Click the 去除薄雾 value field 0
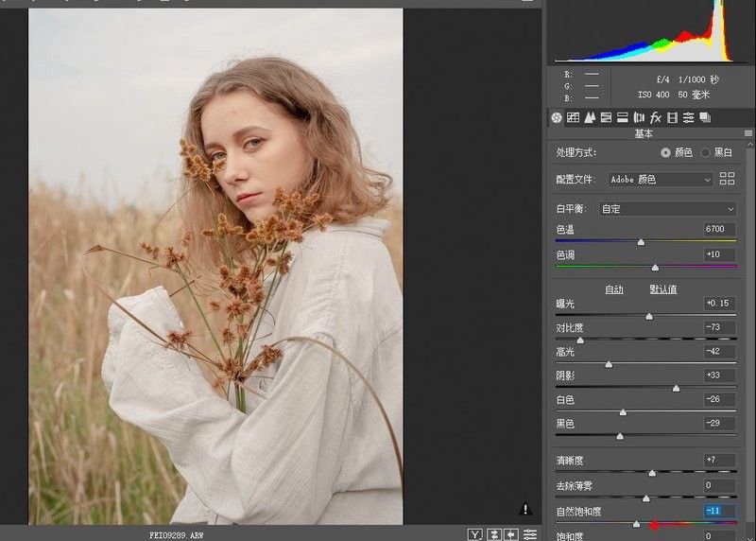The image size is (756, 541). pyautogui.click(x=719, y=485)
